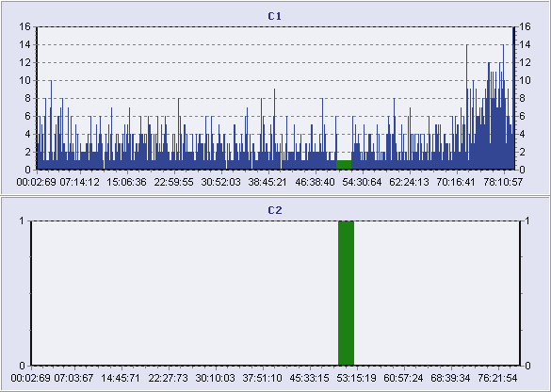Click the 46:38:40 time label in C1
The image size is (551, 392).
coord(315,182)
